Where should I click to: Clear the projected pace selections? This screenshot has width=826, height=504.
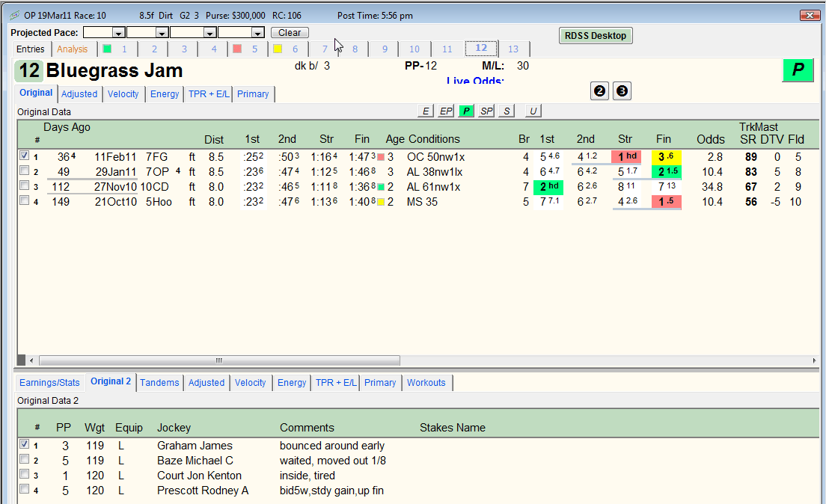pos(290,33)
